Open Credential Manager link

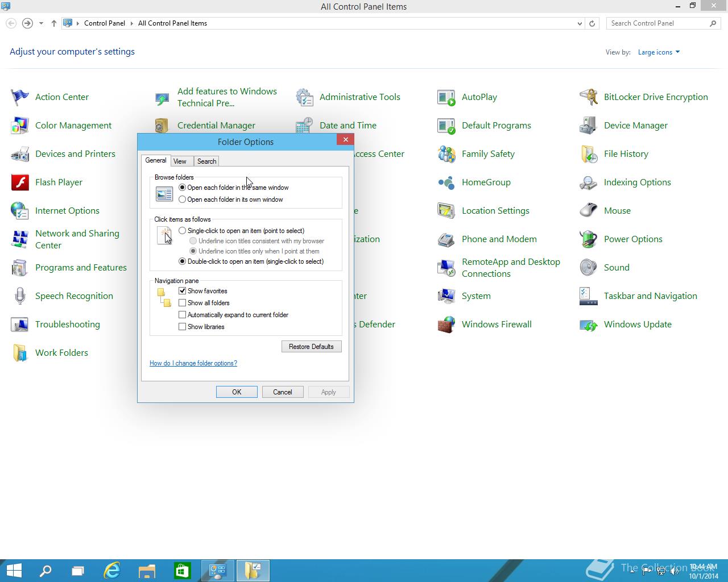click(x=216, y=126)
